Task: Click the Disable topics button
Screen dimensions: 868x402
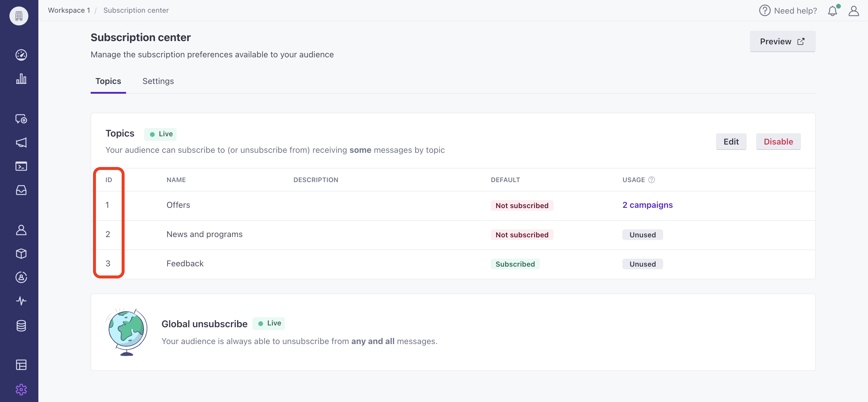Action: pos(778,142)
